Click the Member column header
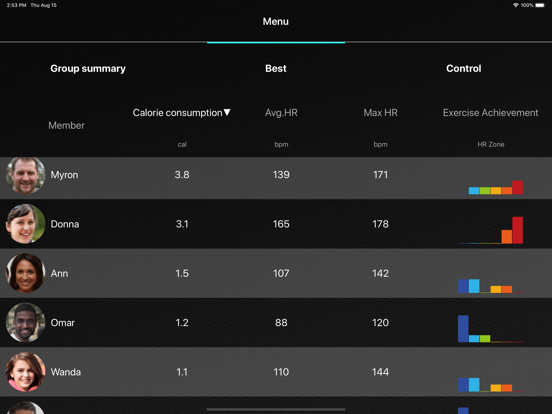The image size is (552, 414). 67,125
